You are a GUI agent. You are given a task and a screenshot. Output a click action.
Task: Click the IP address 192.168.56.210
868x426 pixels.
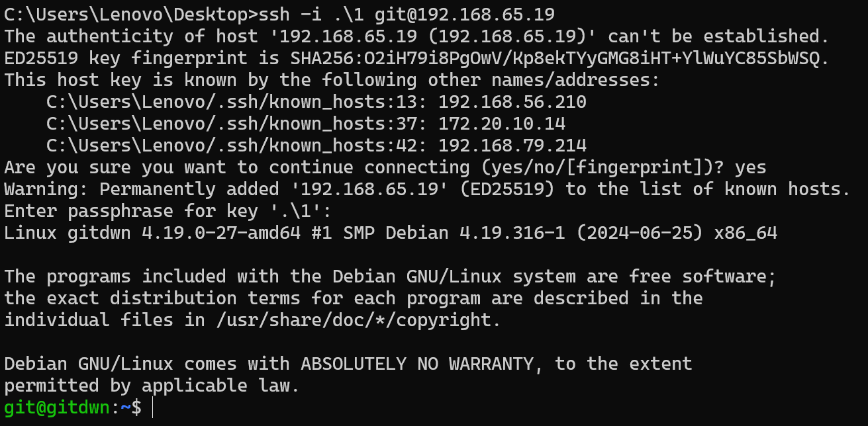[x=512, y=102]
